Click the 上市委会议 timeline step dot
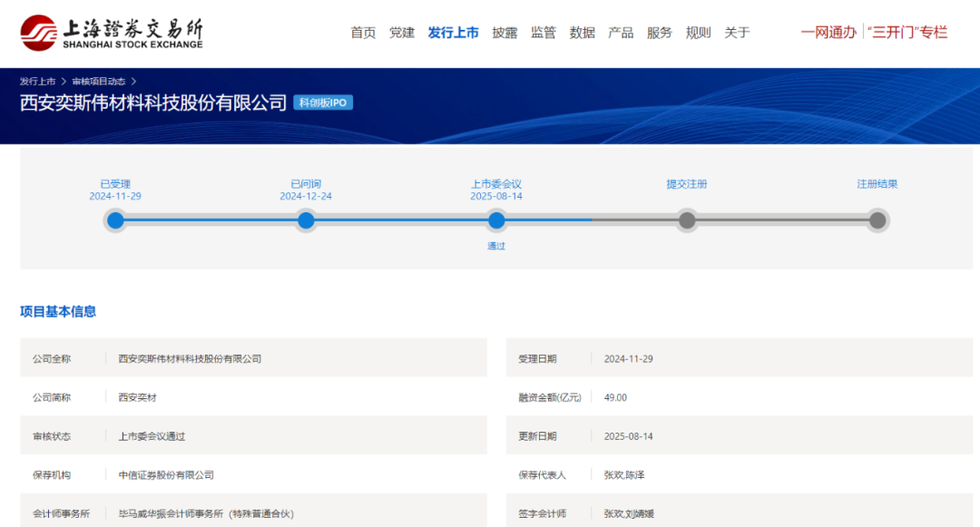 click(x=496, y=220)
